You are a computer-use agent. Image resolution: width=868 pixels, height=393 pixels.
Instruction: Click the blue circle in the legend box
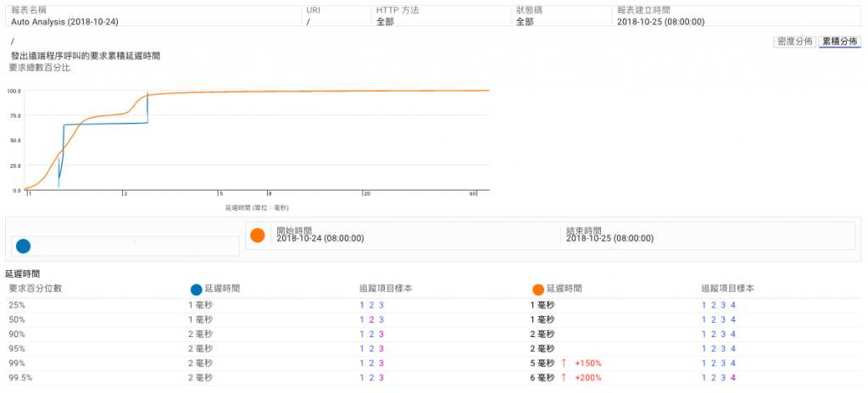pos(23,246)
